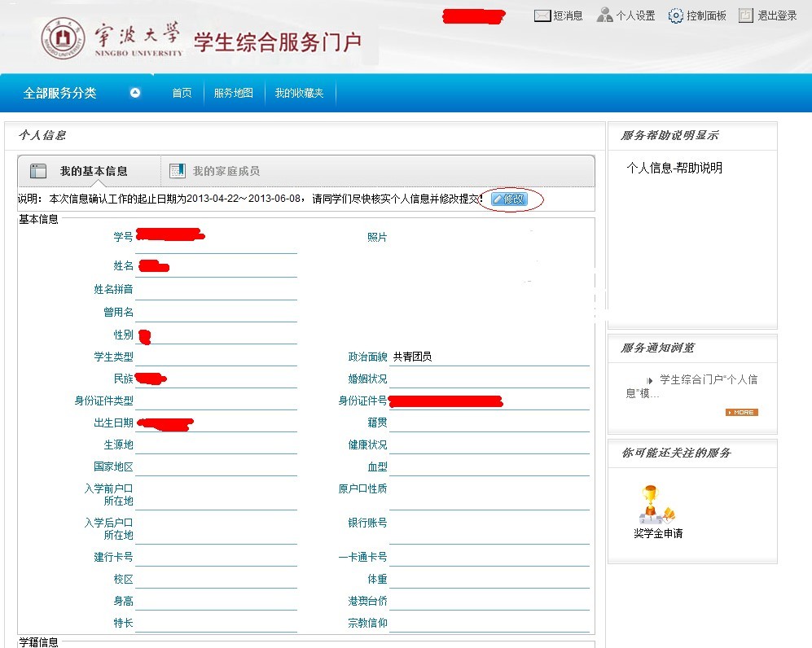Click the orange MORE button

coord(741,413)
